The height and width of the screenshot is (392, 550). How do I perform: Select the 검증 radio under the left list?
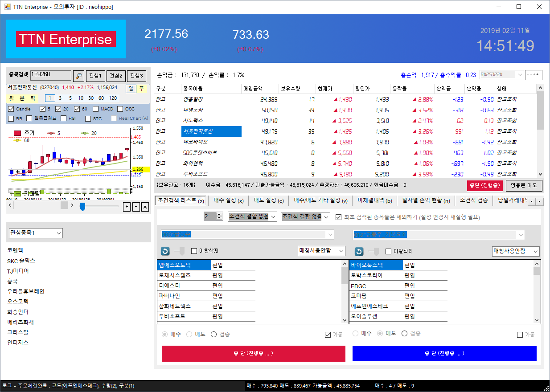coord(213,334)
